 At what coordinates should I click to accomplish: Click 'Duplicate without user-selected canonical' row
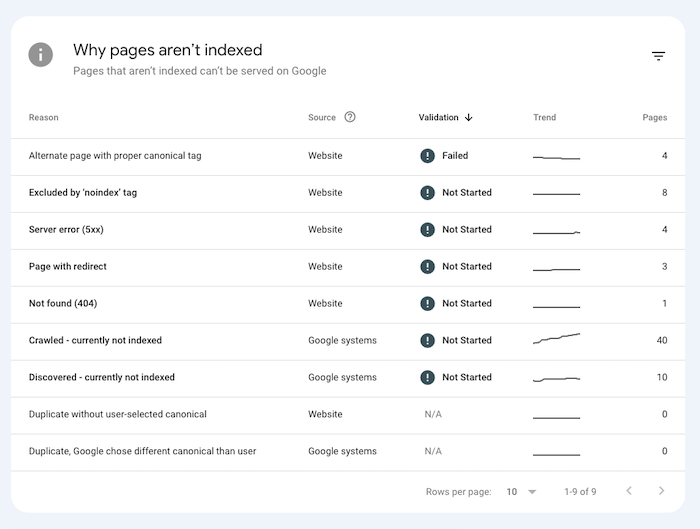(x=118, y=415)
